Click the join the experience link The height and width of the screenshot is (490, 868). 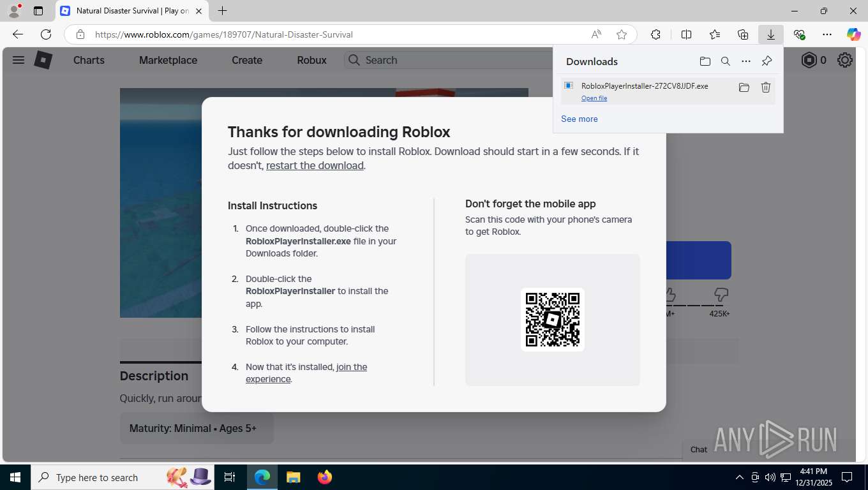click(x=306, y=373)
